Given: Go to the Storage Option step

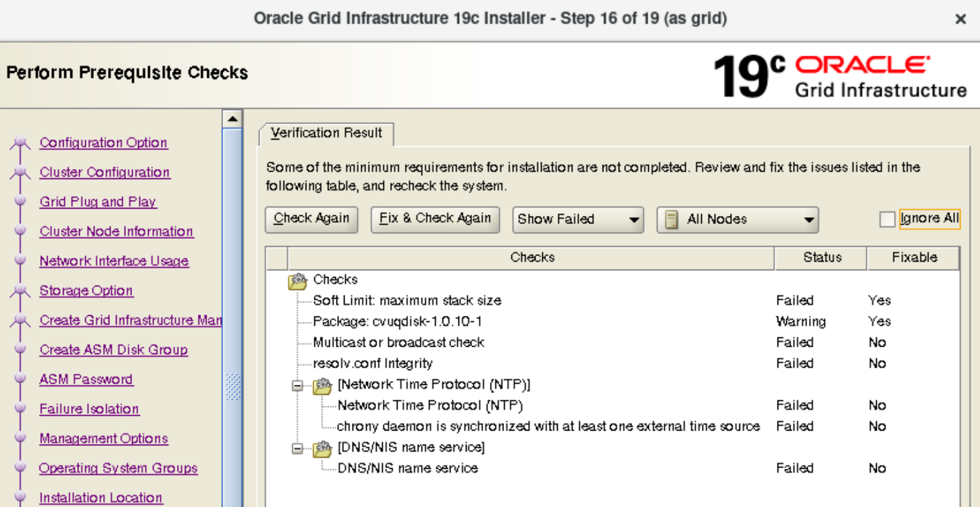Looking at the screenshot, I should (86, 290).
